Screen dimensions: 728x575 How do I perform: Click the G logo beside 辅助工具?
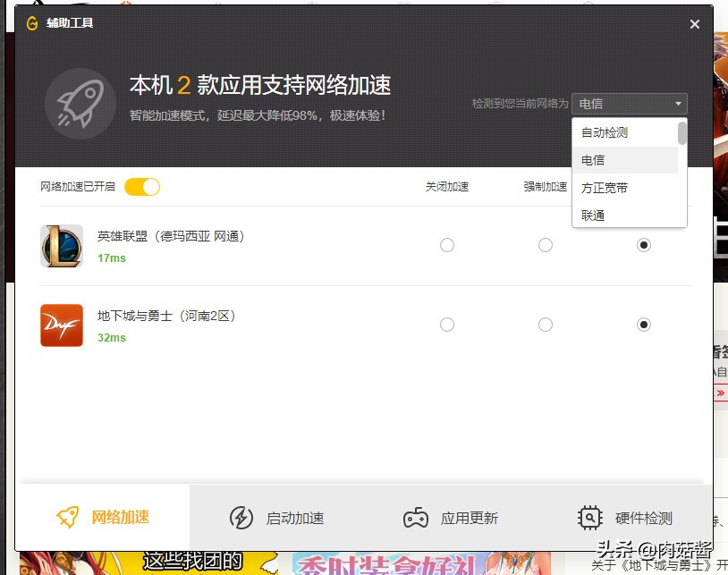coord(31,22)
